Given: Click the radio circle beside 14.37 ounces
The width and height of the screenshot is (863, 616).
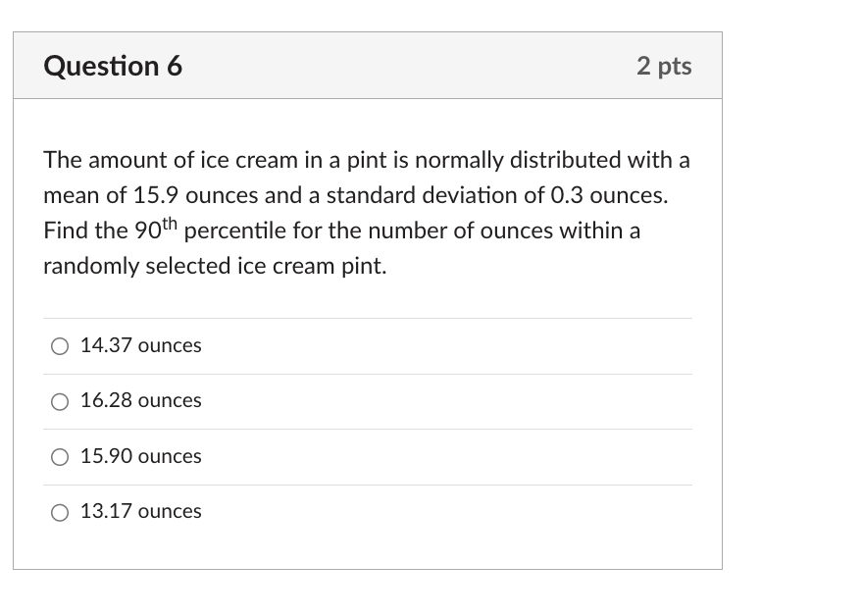Looking at the screenshot, I should point(60,345).
